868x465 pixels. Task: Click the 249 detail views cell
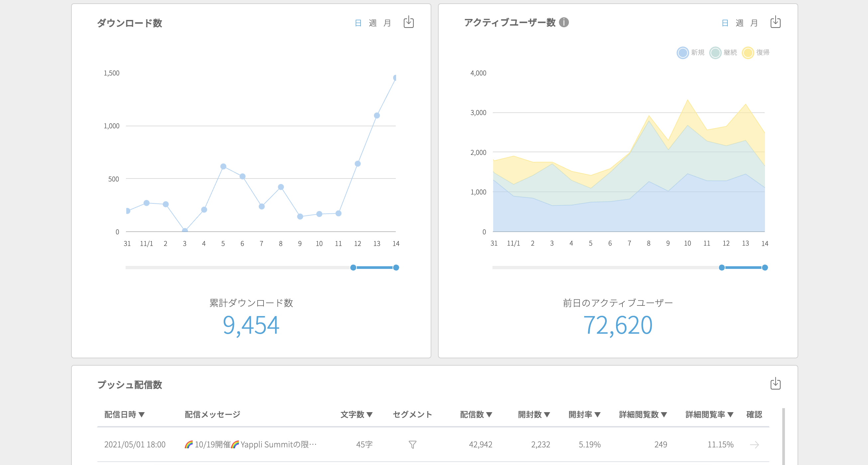coord(661,445)
